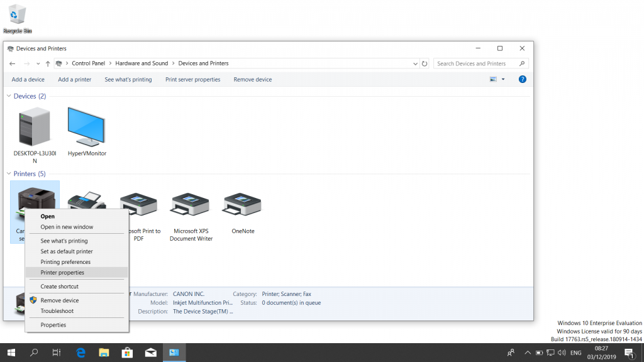Image resolution: width=644 pixels, height=362 pixels.
Task: Choose Remove device in context menu
Action: point(77,300)
